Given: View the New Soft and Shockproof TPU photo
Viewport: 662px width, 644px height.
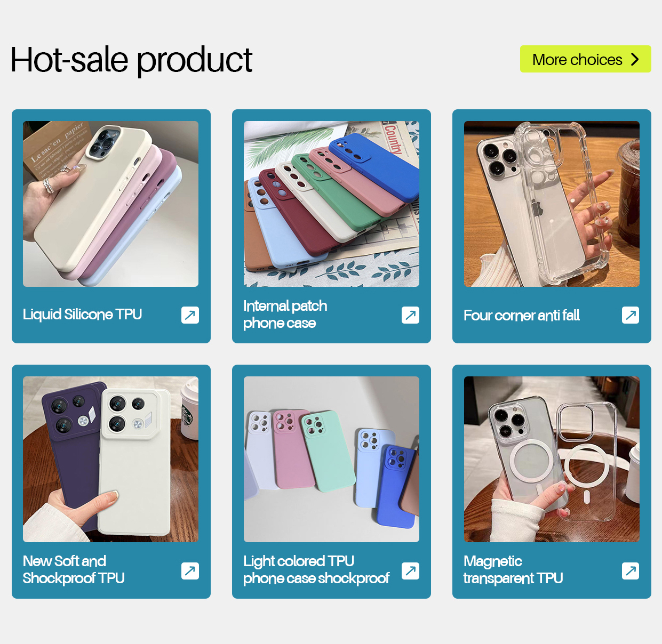Looking at the screenshot, I should tap(110, 459).
